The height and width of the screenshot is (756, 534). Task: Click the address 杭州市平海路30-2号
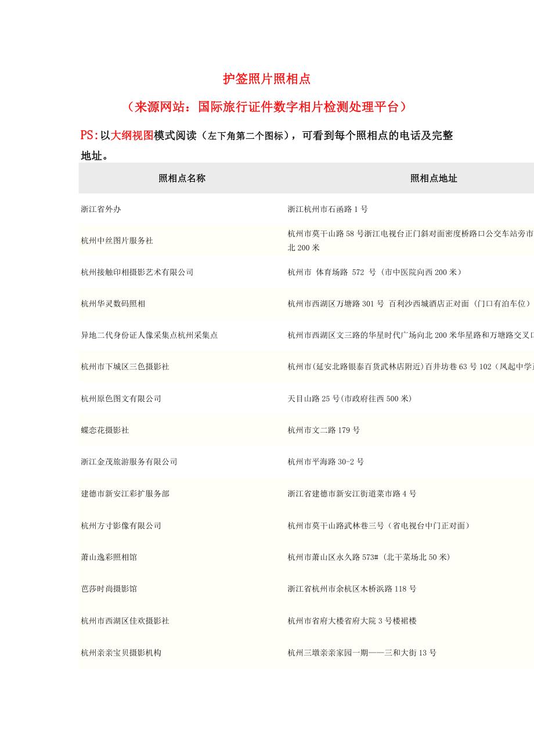[326, 462]
